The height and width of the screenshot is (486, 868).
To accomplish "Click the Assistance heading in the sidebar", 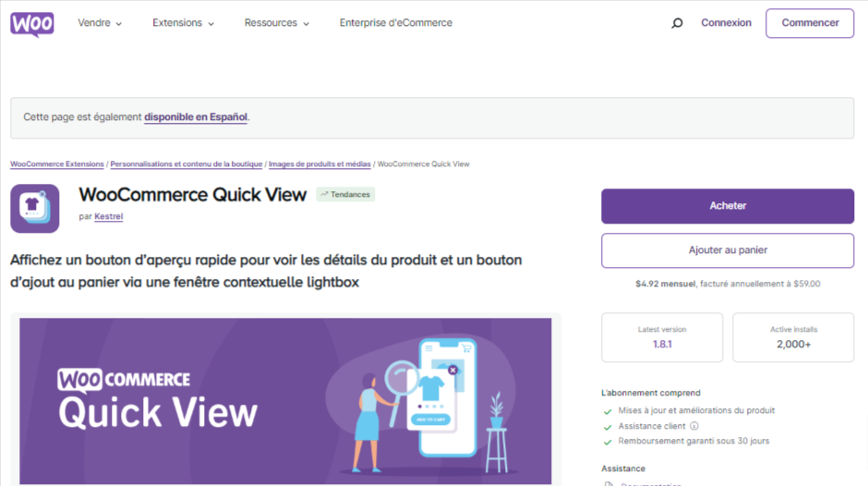I will click(622, 468).
